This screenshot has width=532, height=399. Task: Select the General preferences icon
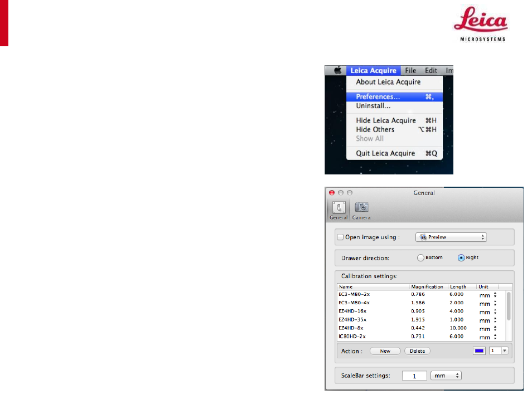coord(338,210)
